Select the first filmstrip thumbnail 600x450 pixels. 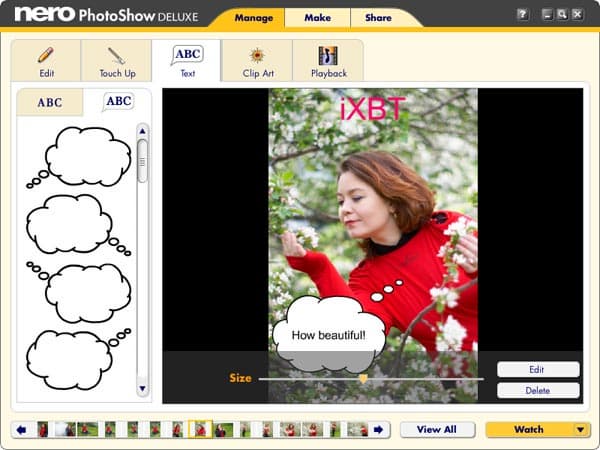pyautogui.click(x=43, y=429)
